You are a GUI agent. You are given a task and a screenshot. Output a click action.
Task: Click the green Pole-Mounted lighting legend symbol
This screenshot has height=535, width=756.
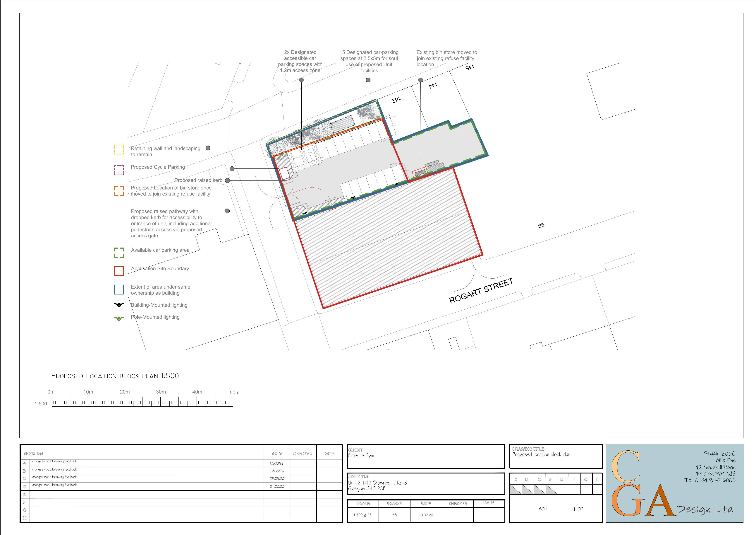coord(119,318)
